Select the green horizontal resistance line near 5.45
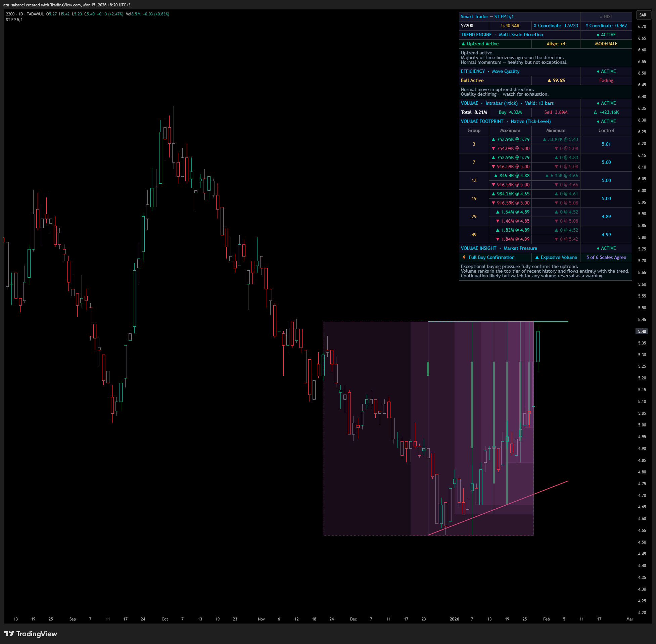The width and height of the screenshot is (656, 644). tap(498, 322)
